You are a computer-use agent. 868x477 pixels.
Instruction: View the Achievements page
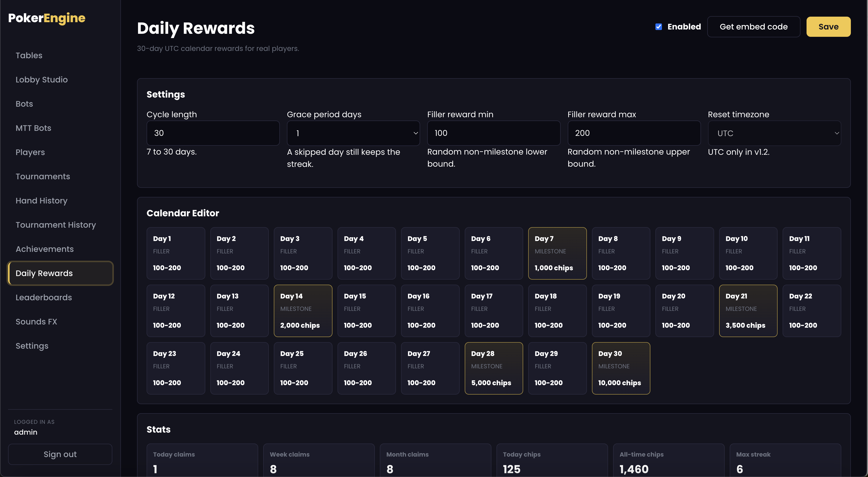pyautogui.click(x=60, y=249)
